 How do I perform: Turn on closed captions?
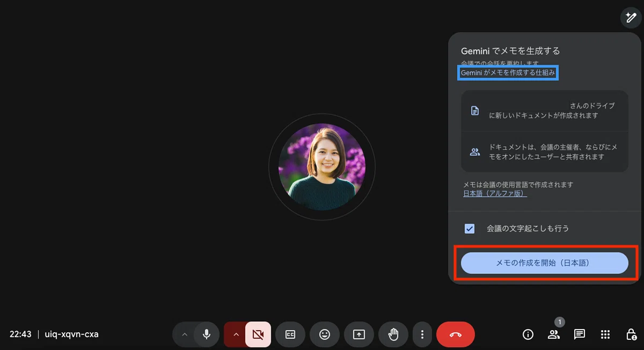[x=290, y=334]
